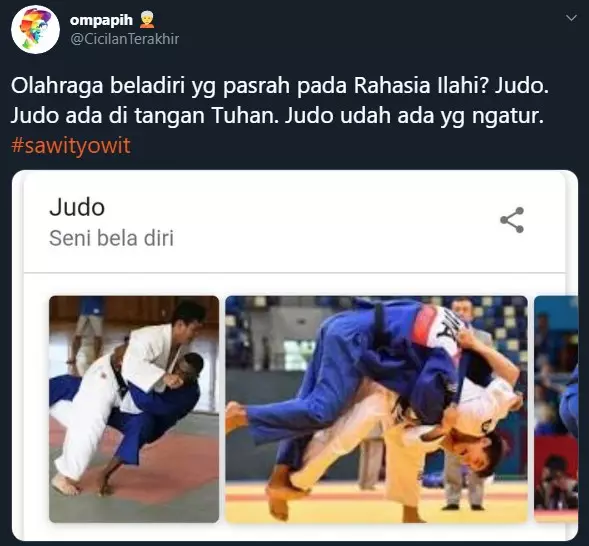Click the ompapih display name
This screenshot has width=589, height=546.
pyautogui.click(x=101, y=20)
